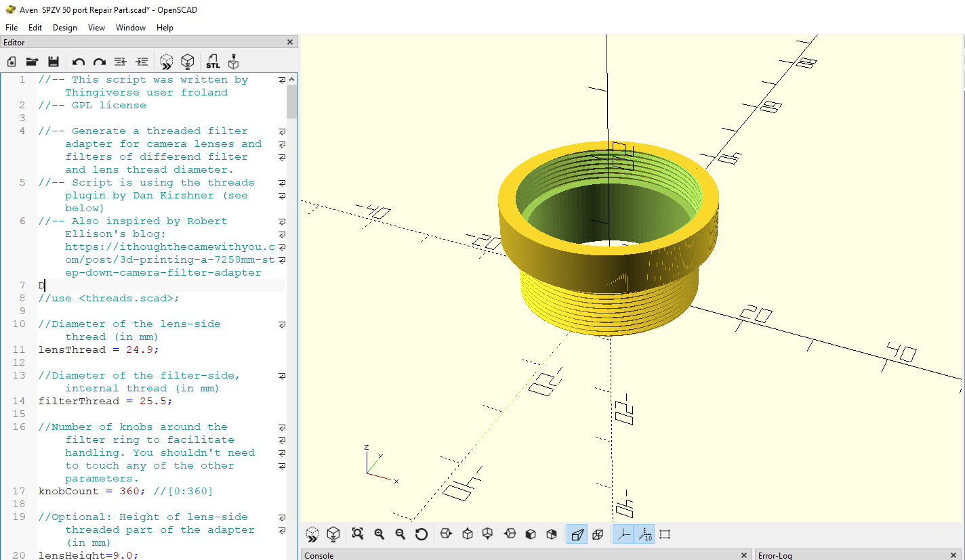
Task: Switch to the Left view
Action: (510, 534)
